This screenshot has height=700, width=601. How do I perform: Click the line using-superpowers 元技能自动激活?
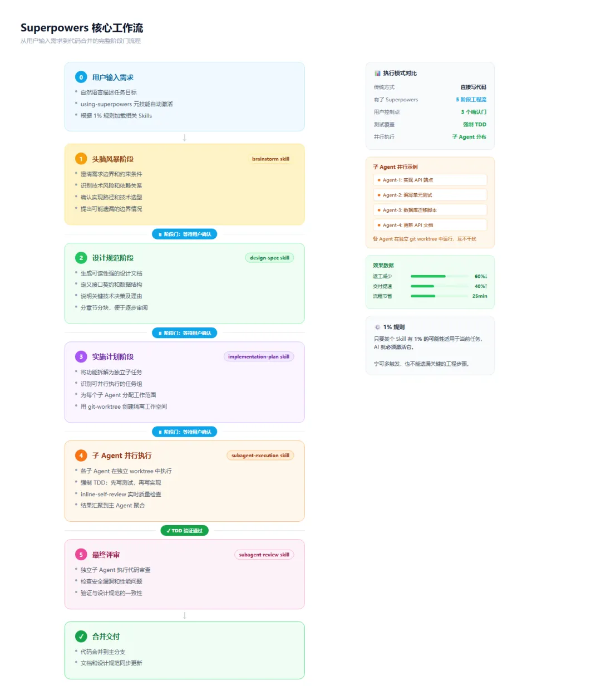(127, 104)
